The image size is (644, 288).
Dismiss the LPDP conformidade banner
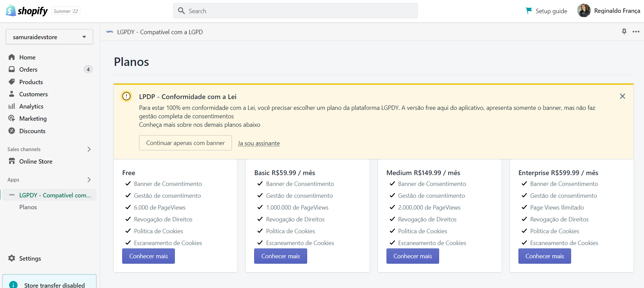(x=622, y=96)
